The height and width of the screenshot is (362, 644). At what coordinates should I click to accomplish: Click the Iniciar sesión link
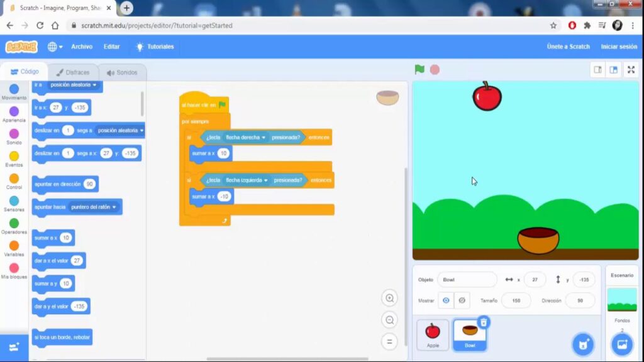619,47
